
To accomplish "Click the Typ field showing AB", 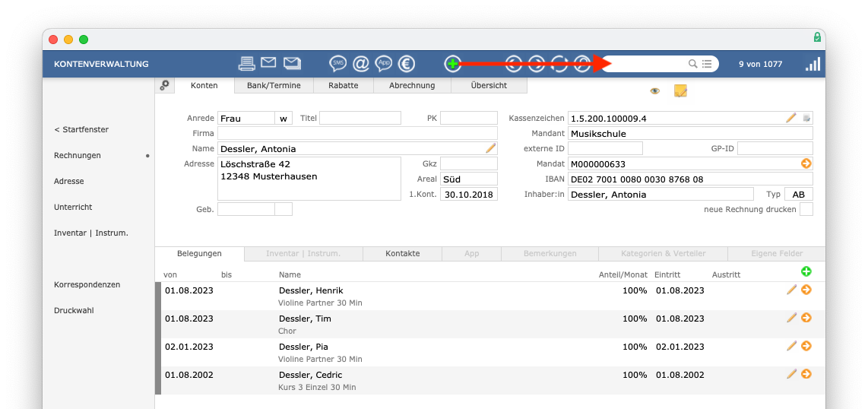I will [799, 195].
